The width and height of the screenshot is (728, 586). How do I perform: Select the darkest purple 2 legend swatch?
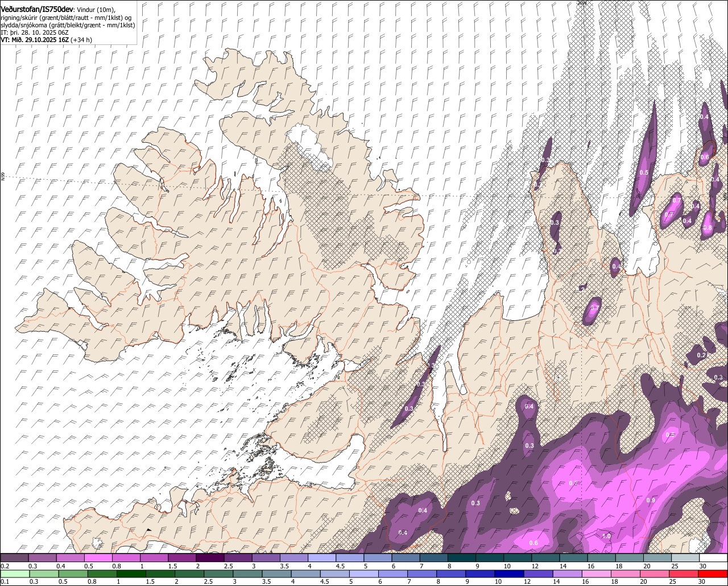[x=210, y=558]
